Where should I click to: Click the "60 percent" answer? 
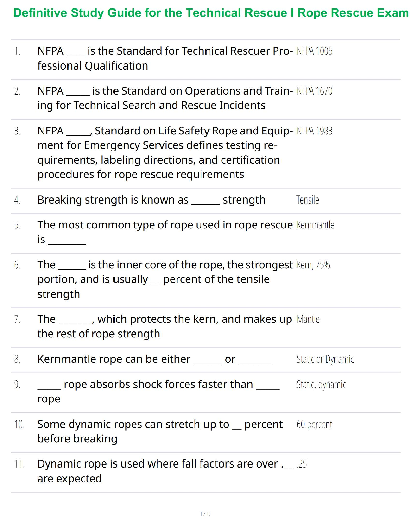click(x=314, y=424)
